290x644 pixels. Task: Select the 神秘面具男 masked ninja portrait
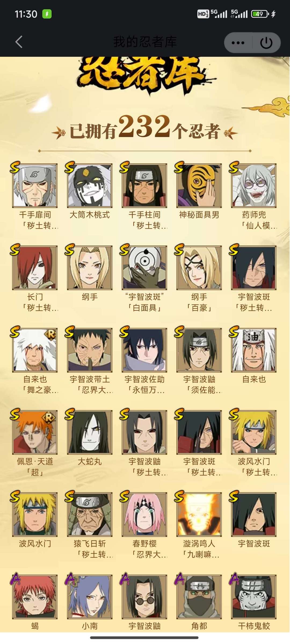(199, 186)
